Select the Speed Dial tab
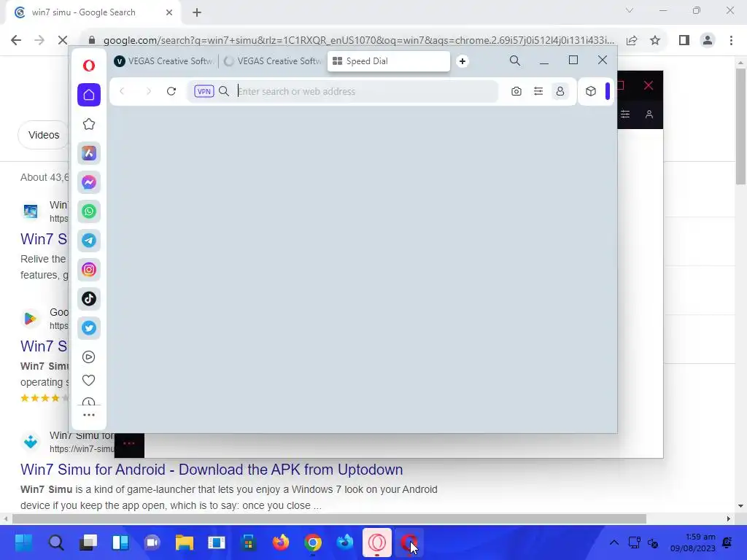 (388, 61)
